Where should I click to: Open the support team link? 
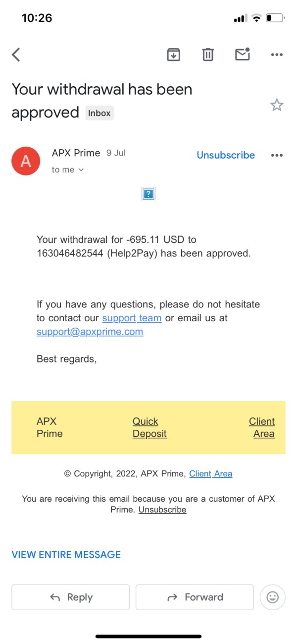click(132, 318)
